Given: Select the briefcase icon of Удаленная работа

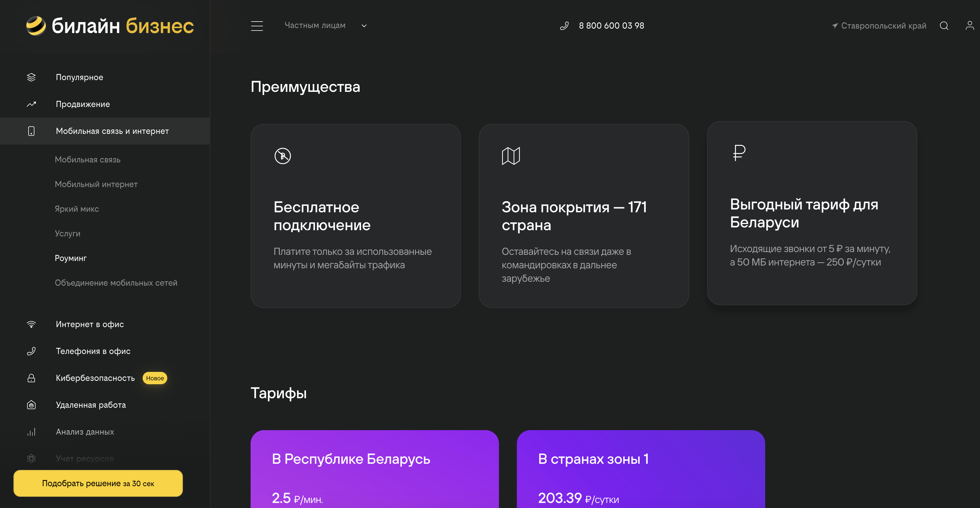Looking at the screenshot, I should tap(31, 405).
